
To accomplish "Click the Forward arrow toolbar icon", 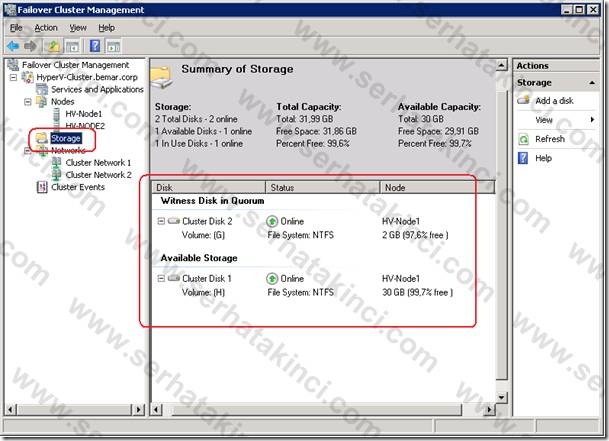I will pyautogui.click(x=30, y=46).
